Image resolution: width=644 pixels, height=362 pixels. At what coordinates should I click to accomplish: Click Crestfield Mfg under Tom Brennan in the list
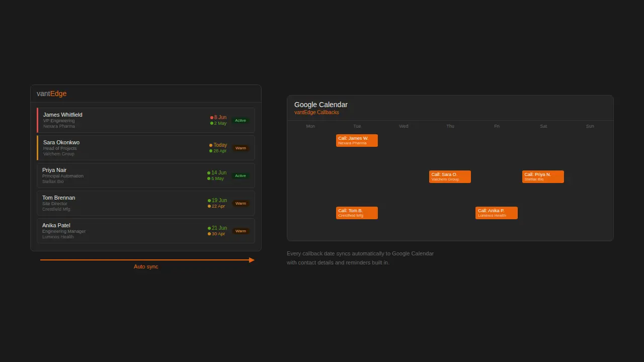click(x=56, y=209)
